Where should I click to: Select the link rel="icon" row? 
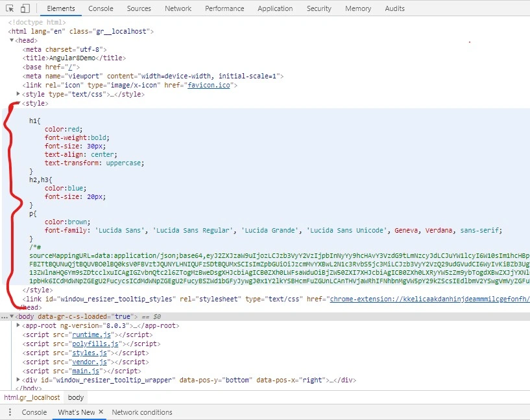pos(130,85)
